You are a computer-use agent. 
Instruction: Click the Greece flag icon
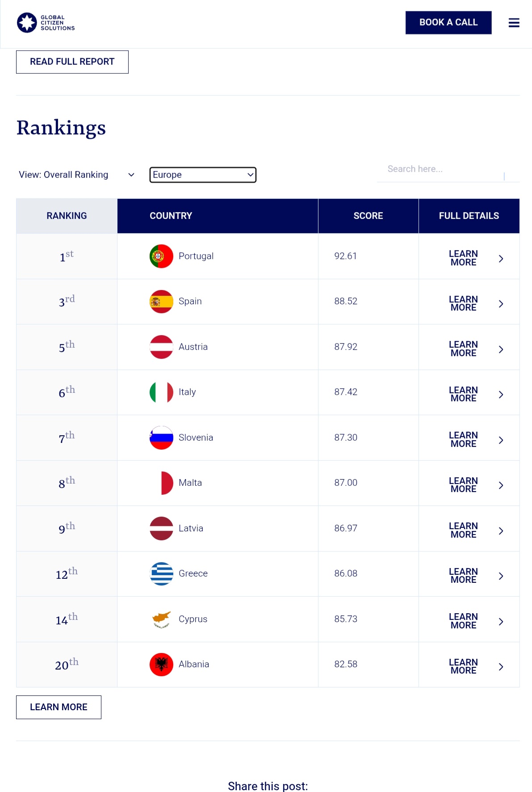(x=161, y=573)
